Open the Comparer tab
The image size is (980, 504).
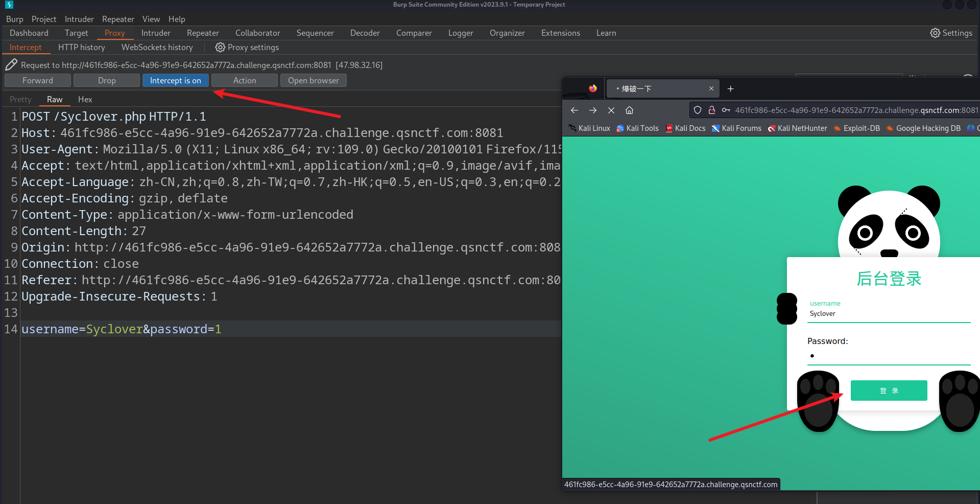414,33
